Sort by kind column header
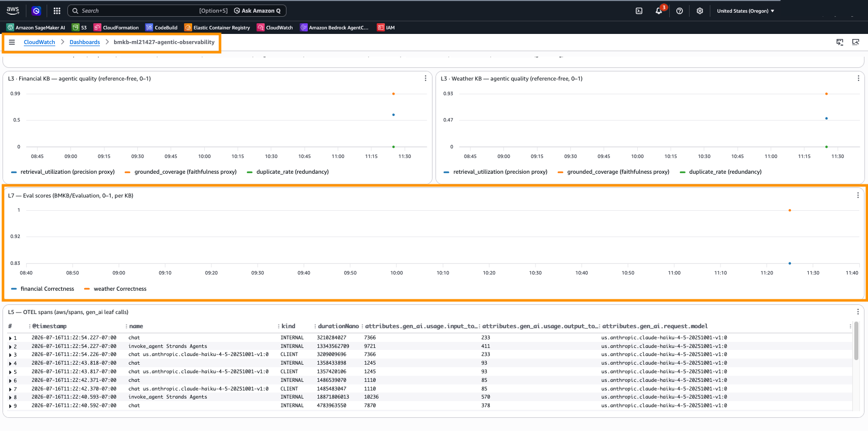The width and height of the screenshot is (868, 431). pos(288,326)
